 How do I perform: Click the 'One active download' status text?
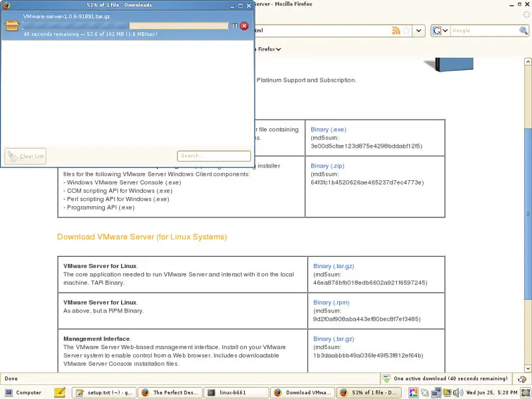click(x=451, y=378)
